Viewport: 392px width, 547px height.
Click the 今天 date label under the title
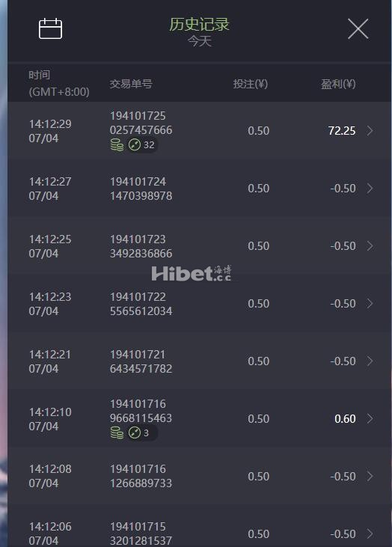(x=200, y=41)
